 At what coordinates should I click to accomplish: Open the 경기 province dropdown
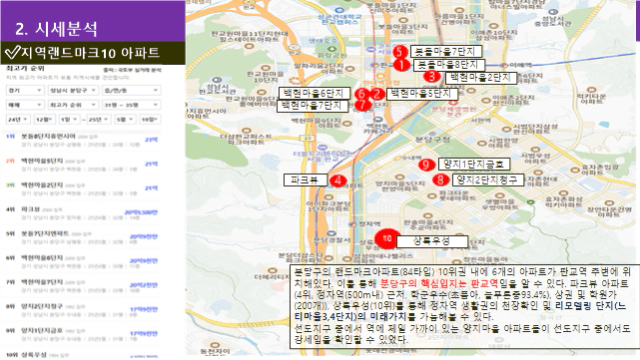[25, 90]
